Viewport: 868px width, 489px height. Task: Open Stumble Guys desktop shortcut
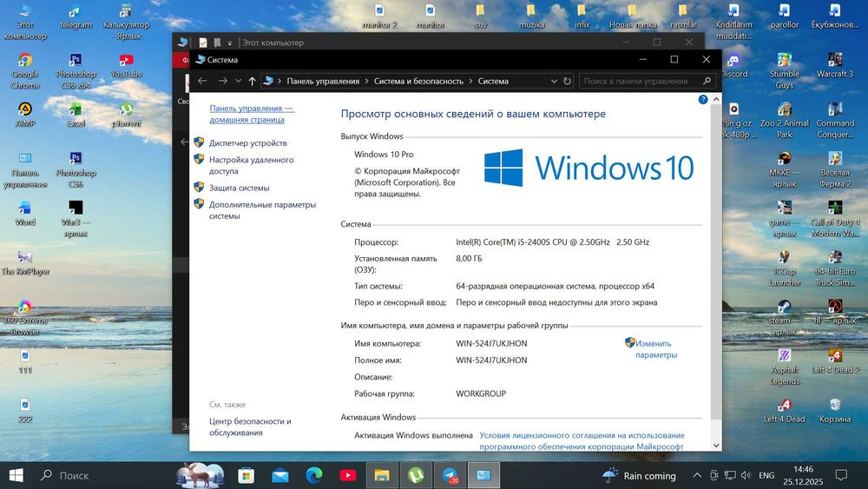(x=785, y=71)
